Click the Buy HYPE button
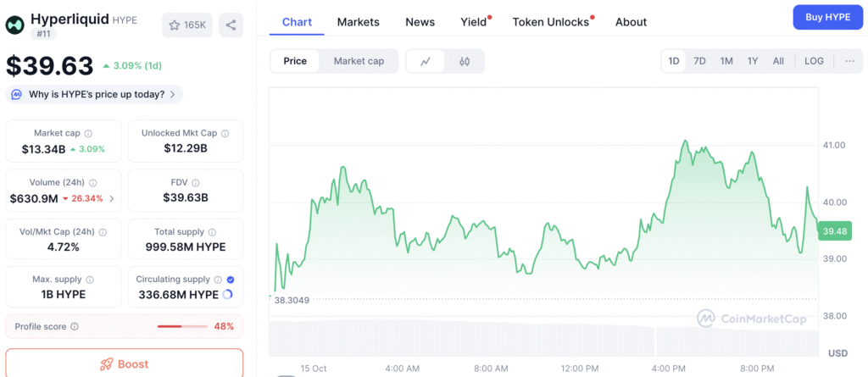Screen dimensions: 868x377 click(827, 17)
